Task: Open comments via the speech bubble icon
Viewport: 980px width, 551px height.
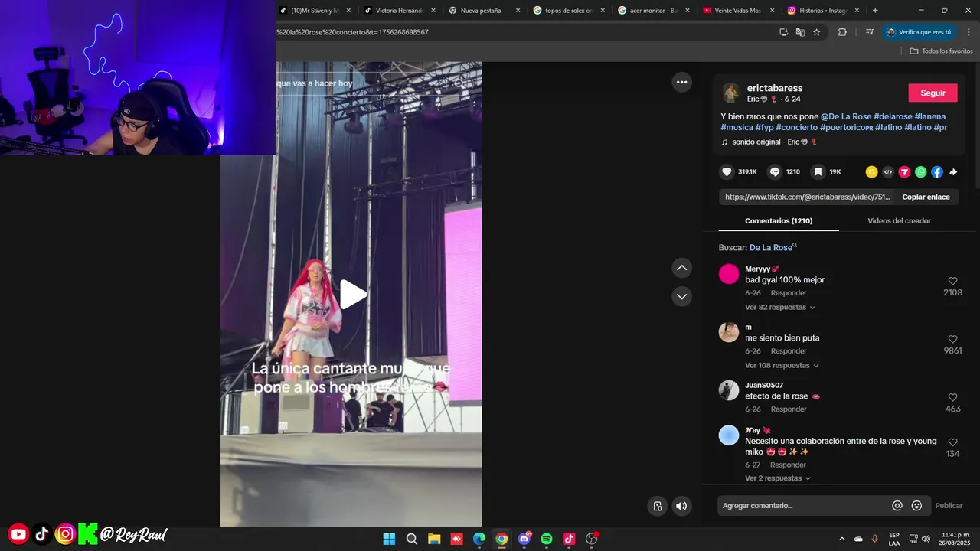Action: click(775, 172)
